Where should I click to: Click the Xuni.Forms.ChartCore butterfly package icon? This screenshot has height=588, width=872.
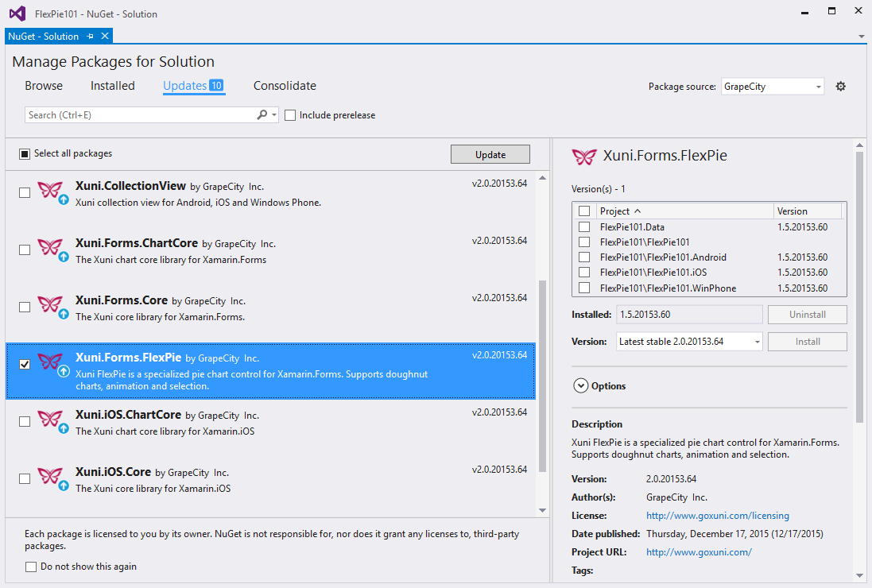pyautogui.click(x=49, y=247)
